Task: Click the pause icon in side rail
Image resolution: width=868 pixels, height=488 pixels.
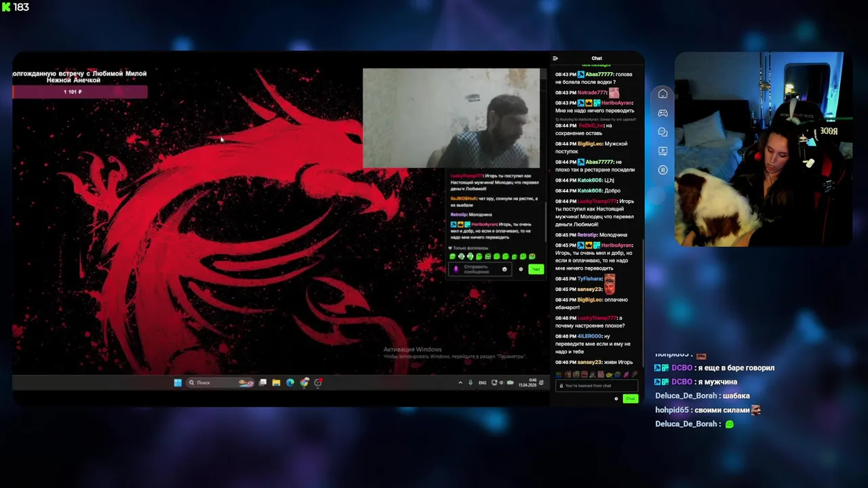Action: tap(663, 169)
